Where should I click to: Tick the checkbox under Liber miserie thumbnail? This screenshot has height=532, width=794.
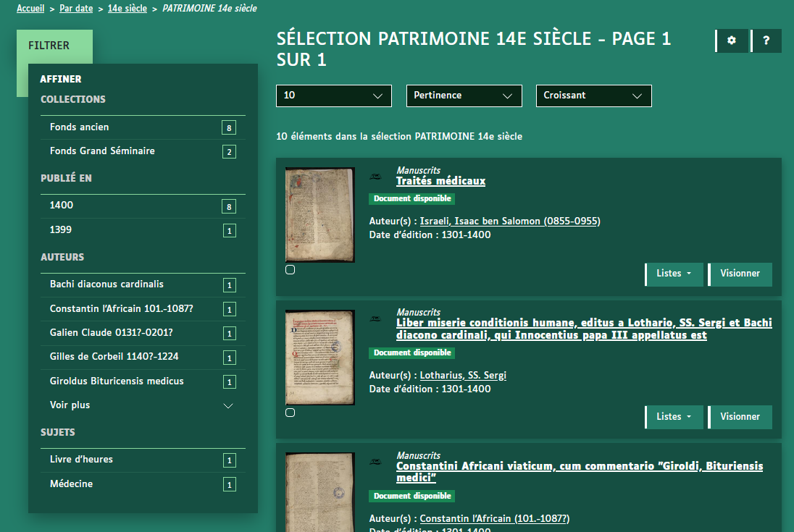[x=291, y=413]
